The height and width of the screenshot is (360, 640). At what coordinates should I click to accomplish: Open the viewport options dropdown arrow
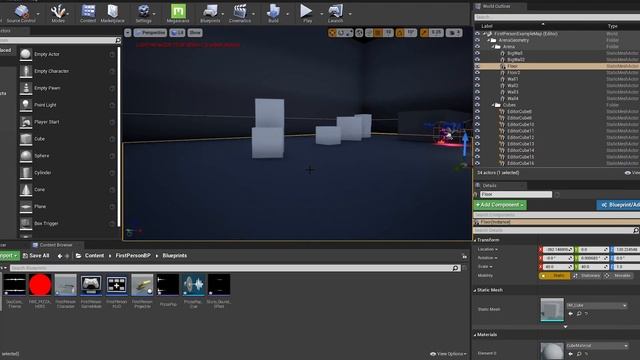coord(128,33)
